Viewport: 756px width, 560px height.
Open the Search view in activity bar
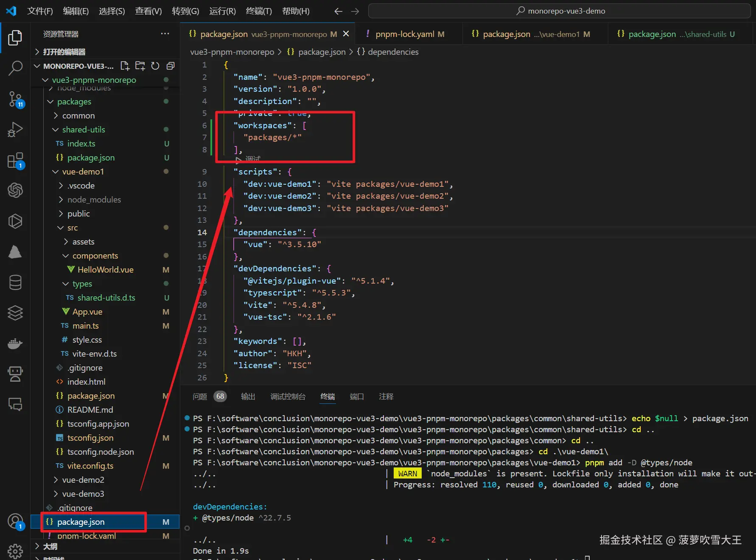click(15, 68)
